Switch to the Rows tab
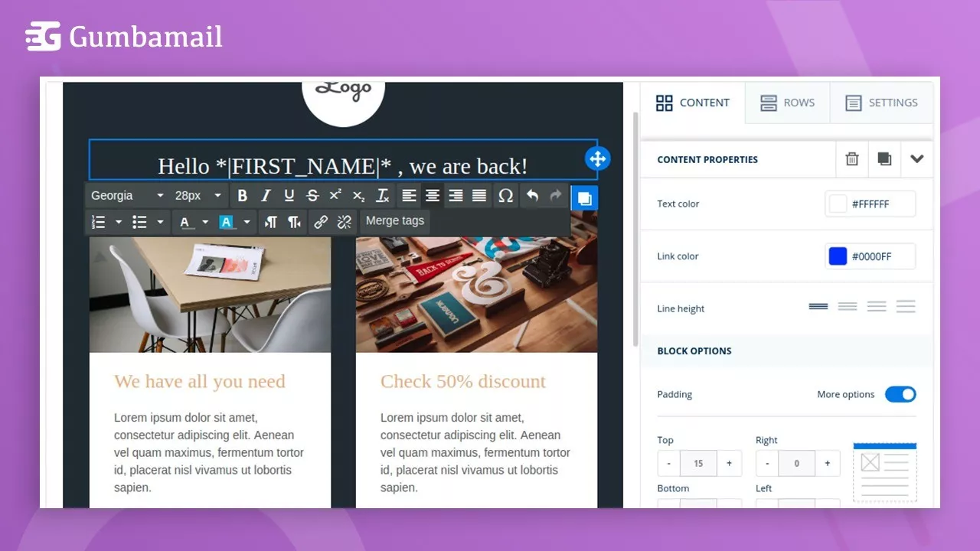980x551 pixels. click(787, 103)
